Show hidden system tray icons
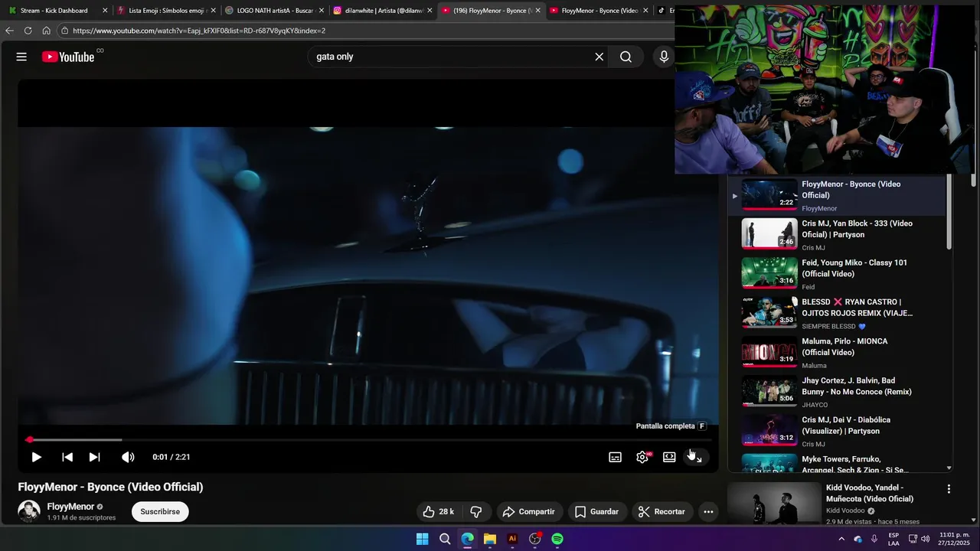980x551 pixels. [841, 539]
